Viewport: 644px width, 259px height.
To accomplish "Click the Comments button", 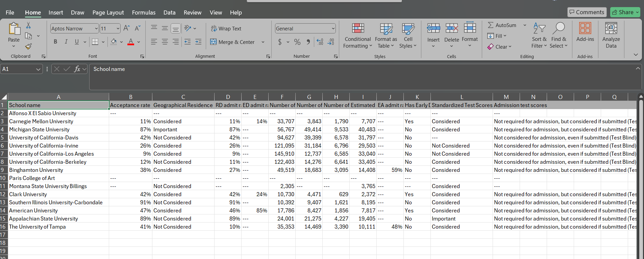I will (x=587, y=12).
